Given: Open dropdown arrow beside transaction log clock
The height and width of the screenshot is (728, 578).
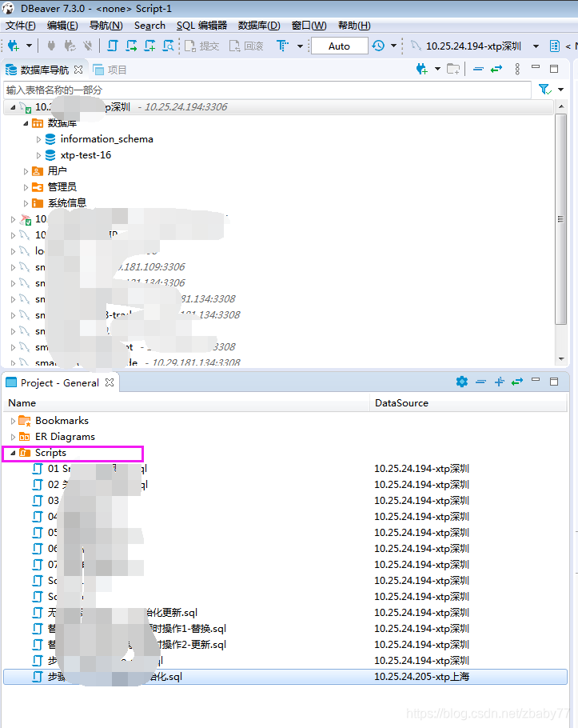Looking at the screenshot, I should point(394,46).
